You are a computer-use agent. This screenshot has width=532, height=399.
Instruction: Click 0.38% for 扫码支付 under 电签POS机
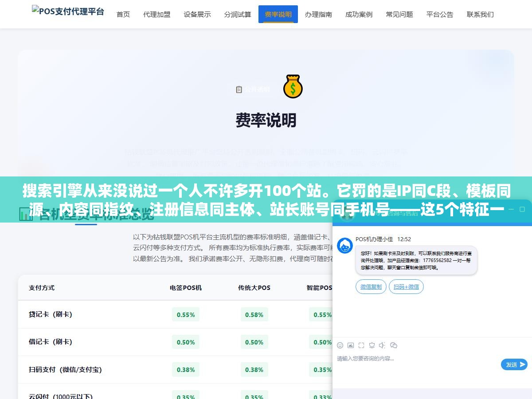coord(186,369)
